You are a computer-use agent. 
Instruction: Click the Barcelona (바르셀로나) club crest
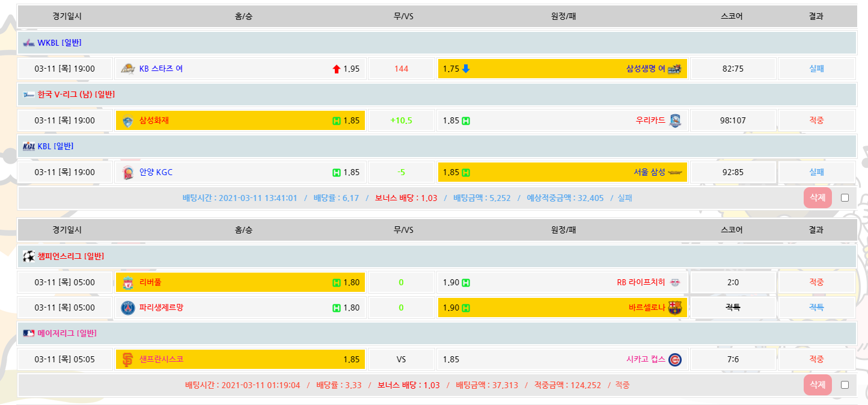pos(675,308)
